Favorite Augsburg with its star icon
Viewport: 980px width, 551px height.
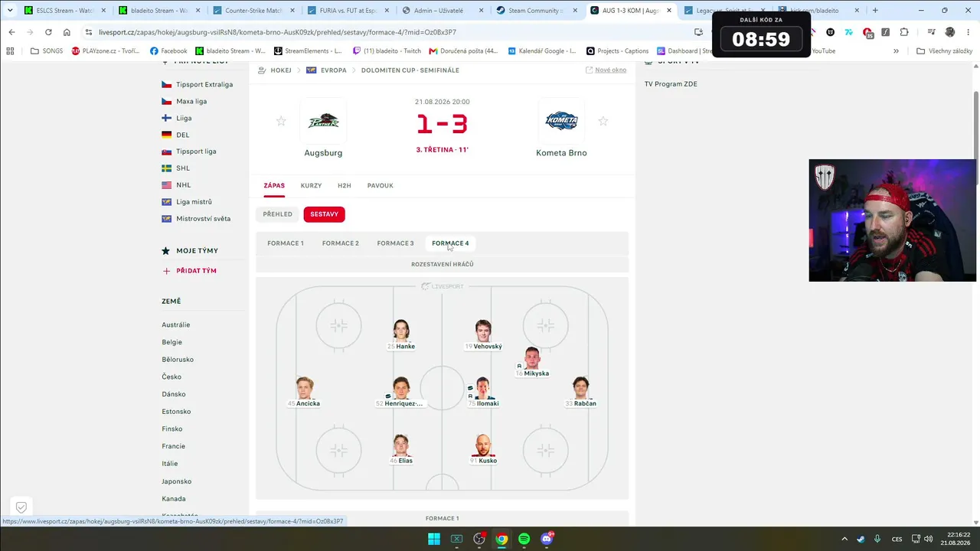(x=281, y=121)
